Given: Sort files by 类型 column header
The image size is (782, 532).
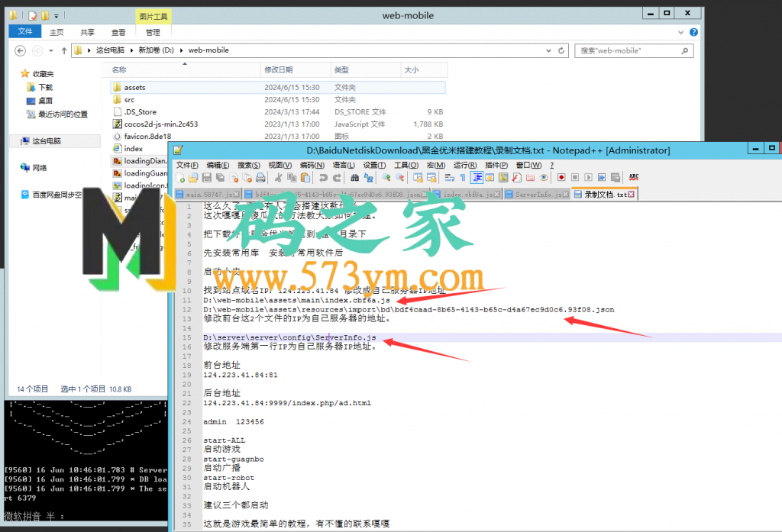Looking at the screenshot, I should pyautogui.click(x=366, y=69).
